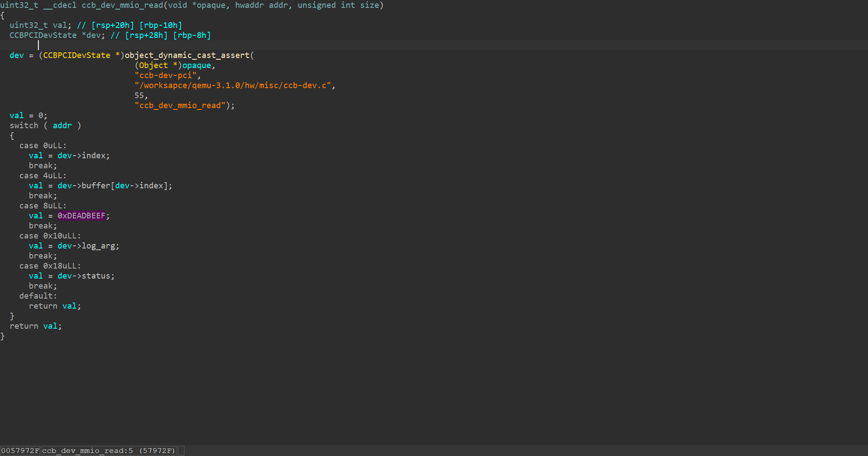Image resolution: width=868 pixels, height=456 pixels.
Task: Click the ccb_dev_mmio_read:5 status bar label
Action: click(x=87, y=451)
